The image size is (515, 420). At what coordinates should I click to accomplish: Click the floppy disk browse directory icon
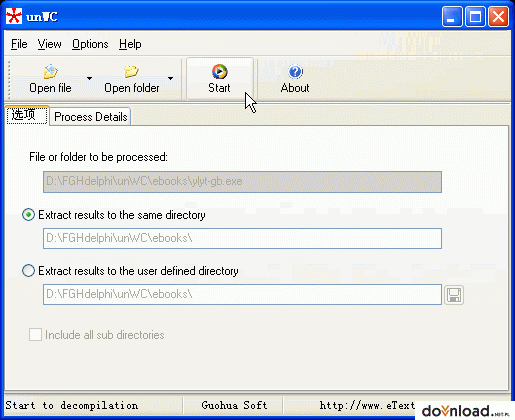[454, 295]
